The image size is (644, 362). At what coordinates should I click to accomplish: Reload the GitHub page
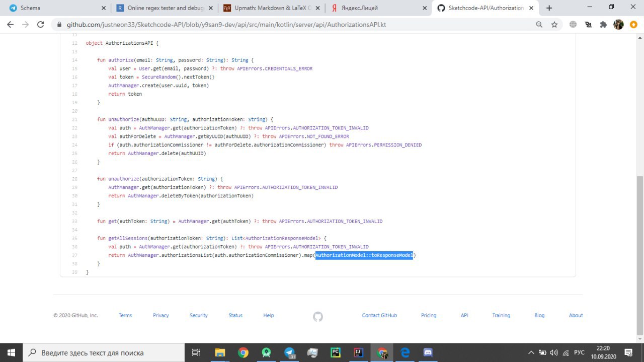tap(41, 24)
